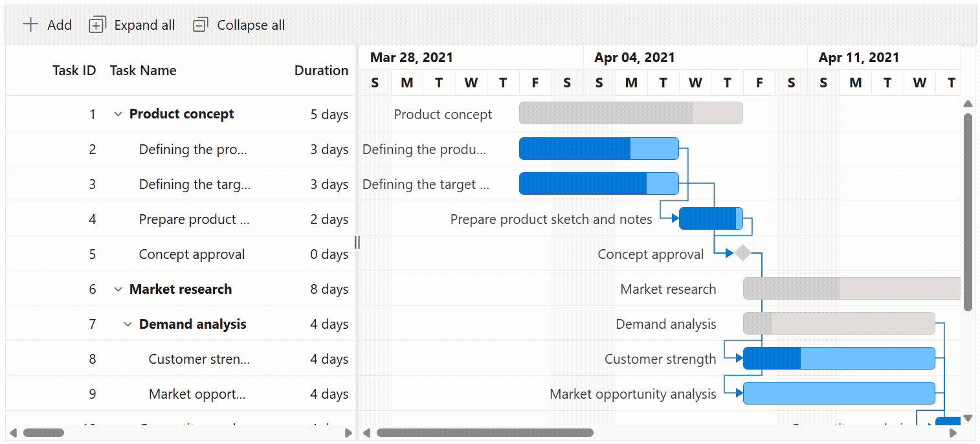Click the down arrow on the vertical scrollbar
This screenshot has width=980, height=444.
tap(968, 417)
